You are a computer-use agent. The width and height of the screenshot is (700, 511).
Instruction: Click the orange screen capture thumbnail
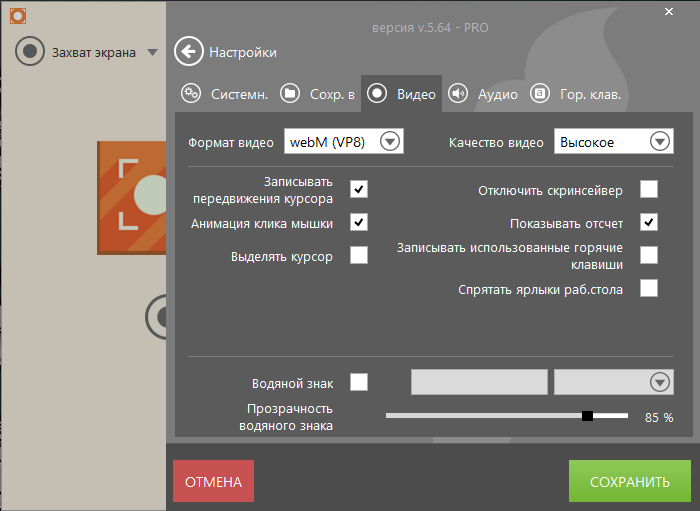click(x=132, y=198)
